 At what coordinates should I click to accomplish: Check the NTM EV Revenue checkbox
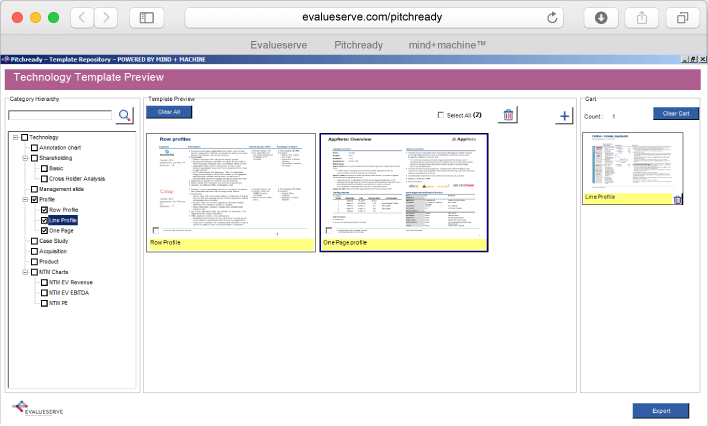tap(44, 283)
